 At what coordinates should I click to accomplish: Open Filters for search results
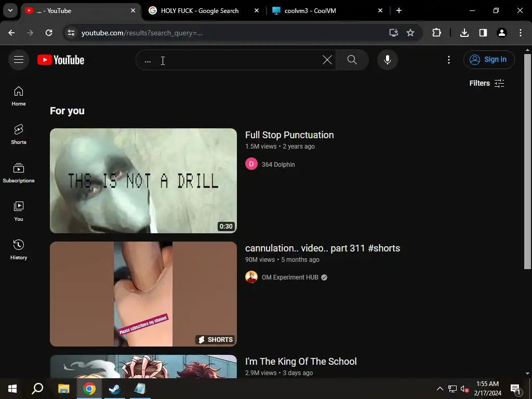pos(487,84)
